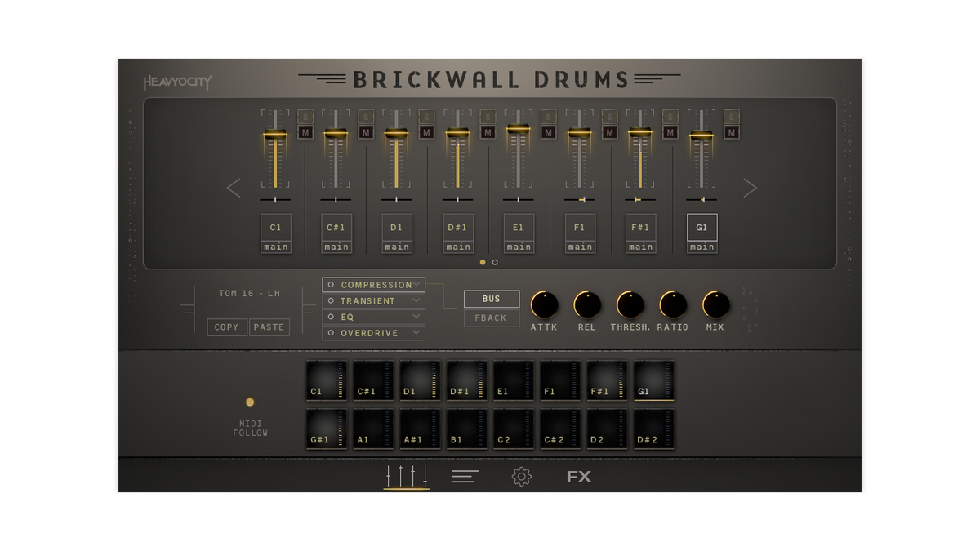Screen dimensions: 980x551
Task: Click the C1 channel volume fader
Action: 275,135
